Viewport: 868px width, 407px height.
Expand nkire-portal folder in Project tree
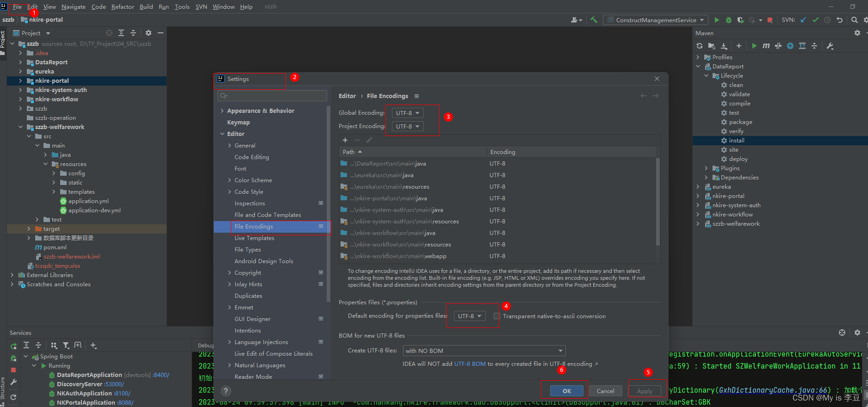click(20, 80)
